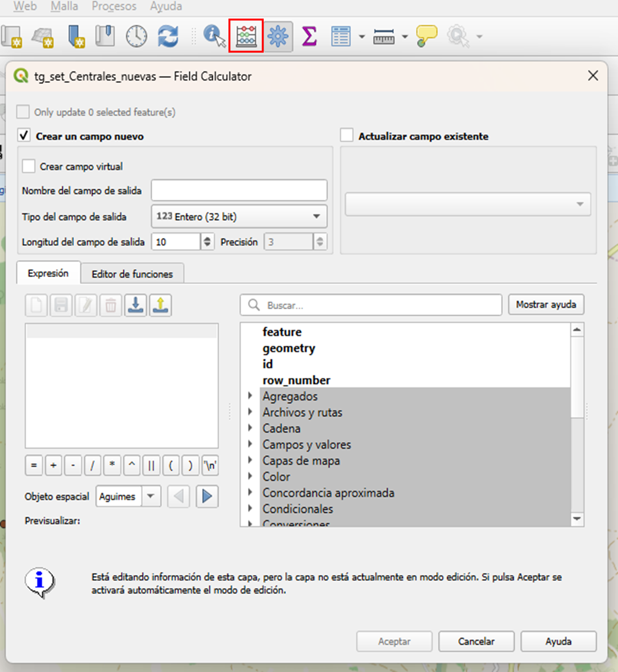Insert the string concatenation || operator
This screenshot has height=672, width=618.
[x=151, y=465]
